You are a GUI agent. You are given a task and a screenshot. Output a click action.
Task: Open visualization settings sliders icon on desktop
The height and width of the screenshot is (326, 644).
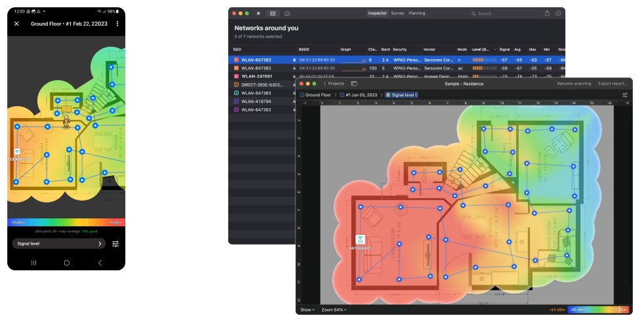point(625,95)
